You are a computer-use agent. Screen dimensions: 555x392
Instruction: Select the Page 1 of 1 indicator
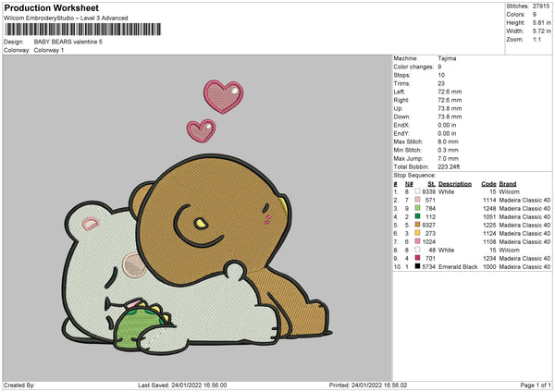click(x=536, y=385)
